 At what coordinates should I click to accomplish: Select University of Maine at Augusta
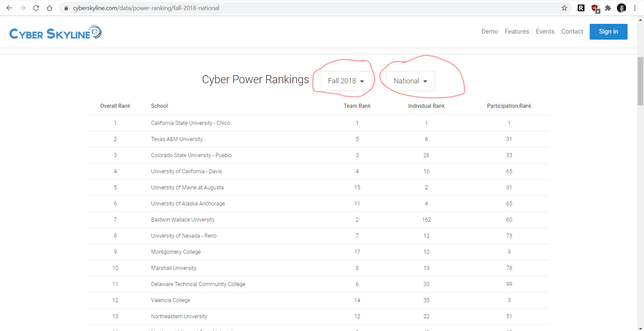coord(187,187)
